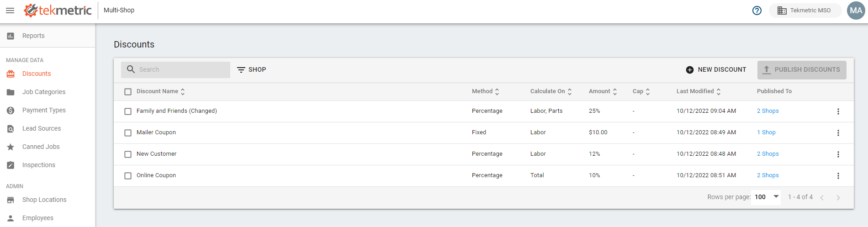Open more options for Family and Friends row
This screenshot has width=868, height=227.
[838, 111]
